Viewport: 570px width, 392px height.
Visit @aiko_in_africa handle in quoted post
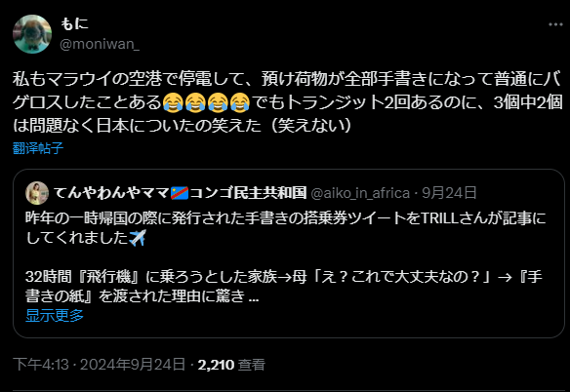(x=360, y=193)
